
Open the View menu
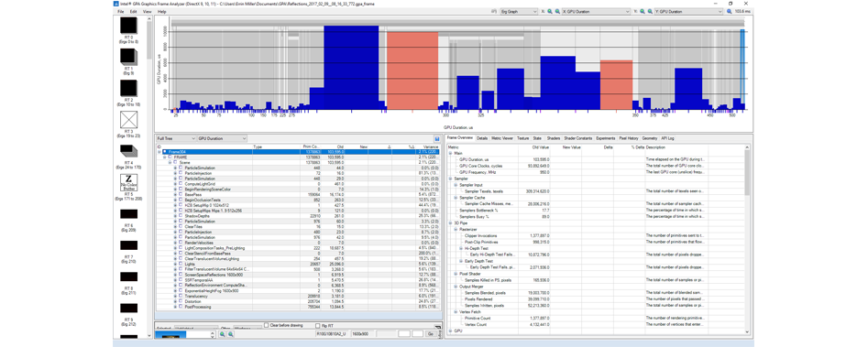147,12
